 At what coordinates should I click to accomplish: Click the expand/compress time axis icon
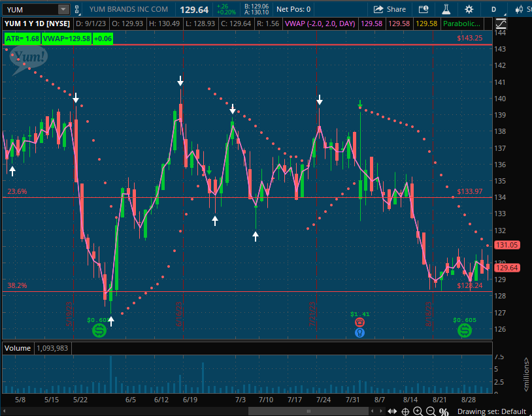point(393,411)
